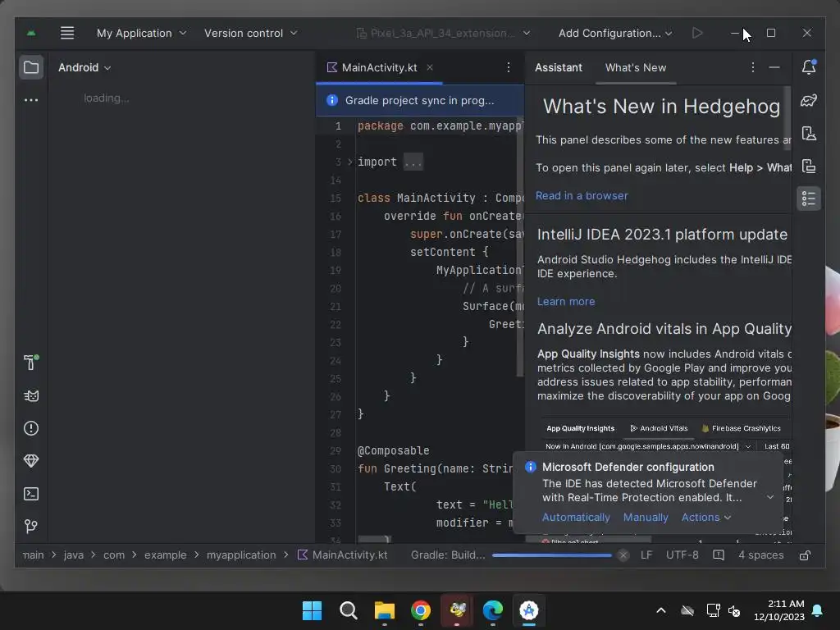
Task: Open Google Chrome from taskbar
Action: 421,610
